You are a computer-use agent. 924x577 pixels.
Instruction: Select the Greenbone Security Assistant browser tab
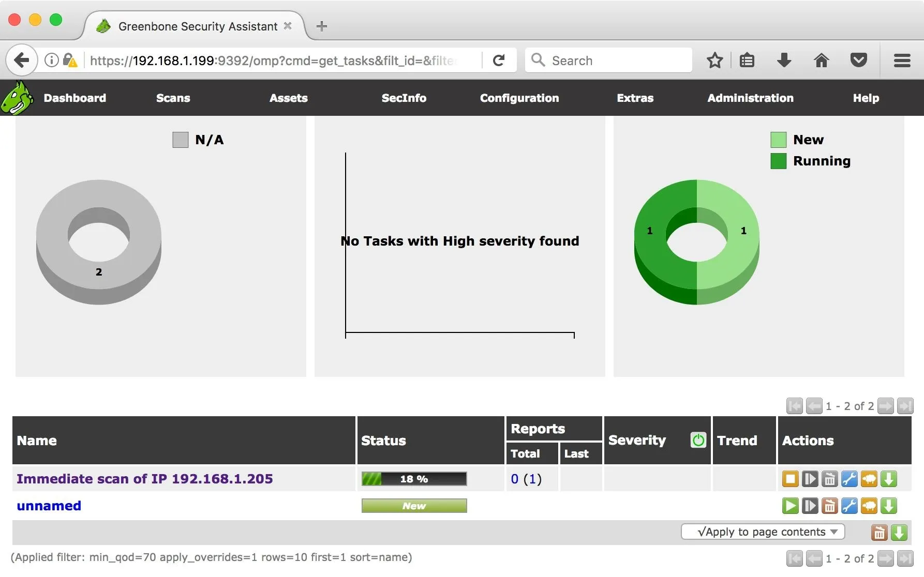click(194, 26)
